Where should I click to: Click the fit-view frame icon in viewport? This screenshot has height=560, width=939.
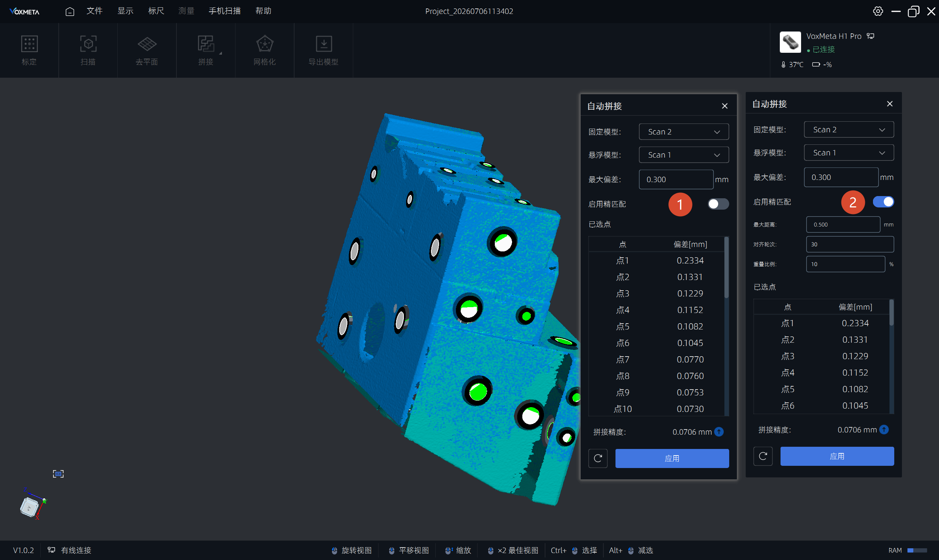(x=58, y=474)
